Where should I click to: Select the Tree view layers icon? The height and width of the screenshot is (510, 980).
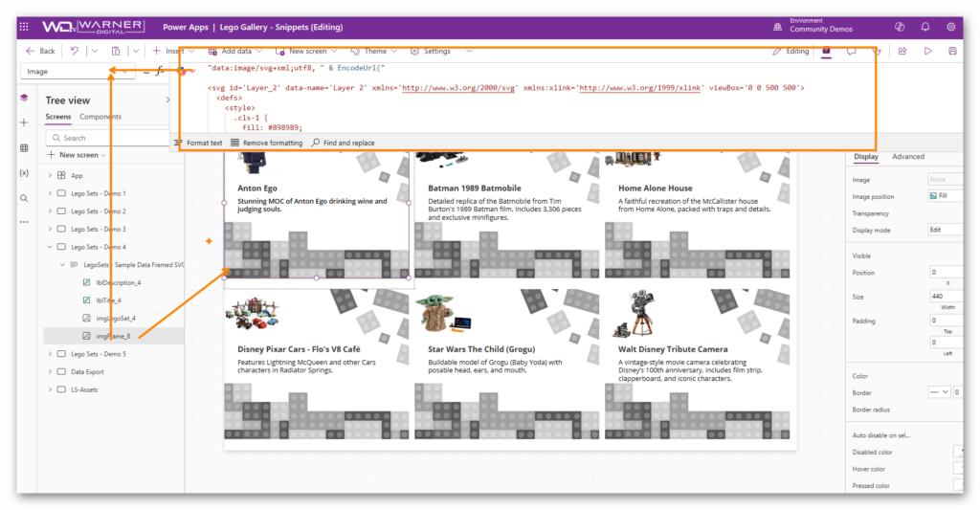[24, 98]
